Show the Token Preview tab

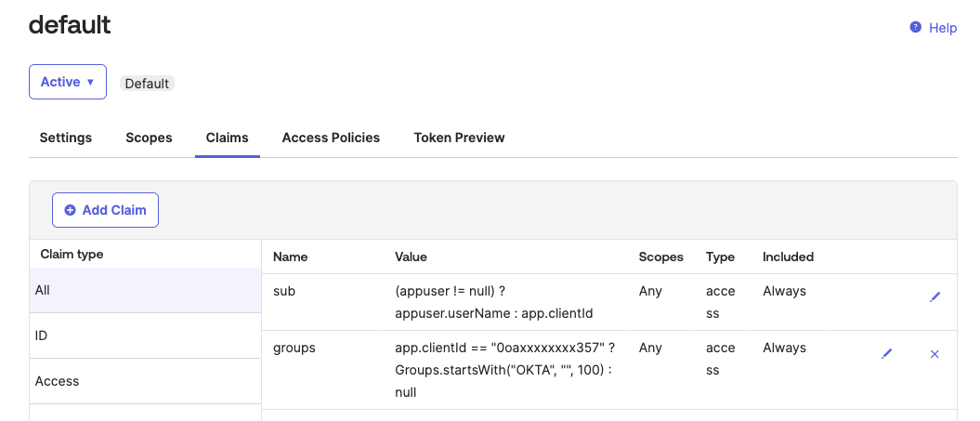point(459,138)
